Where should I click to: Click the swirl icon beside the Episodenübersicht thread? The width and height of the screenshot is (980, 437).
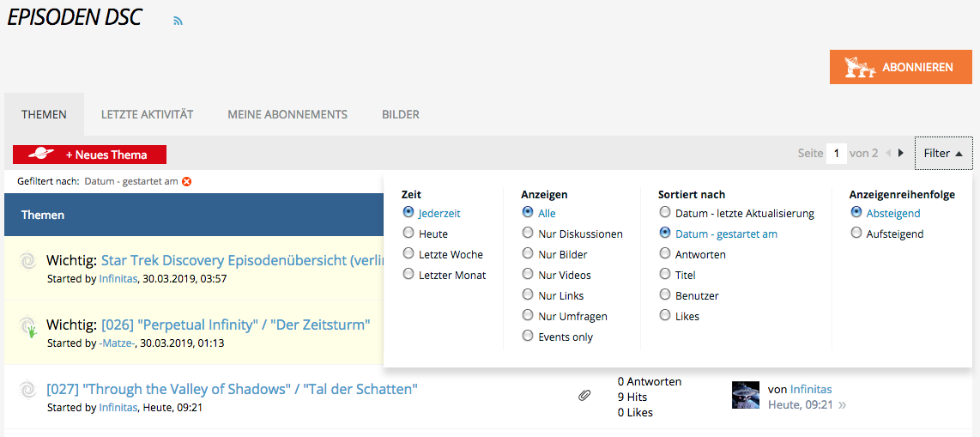(27, 260)
